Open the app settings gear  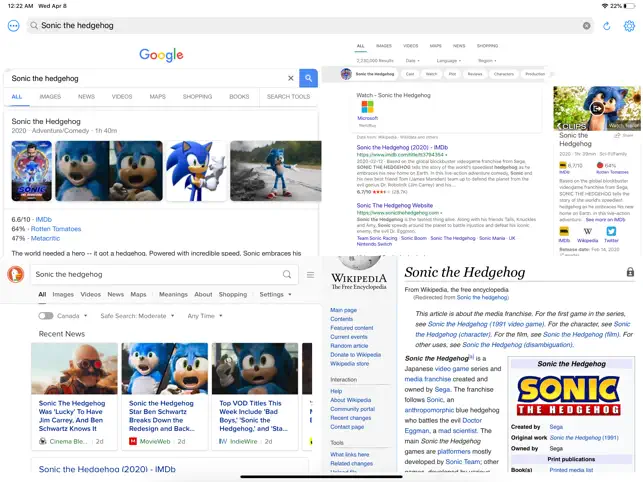(x=629, y=26)
